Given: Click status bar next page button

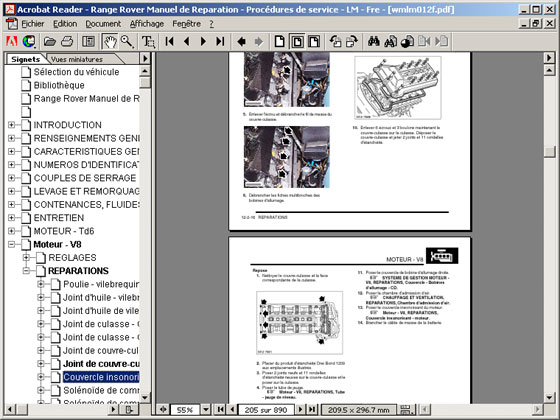Looking at the screenshot, I should pyautogui.click(x=300, y=409).
